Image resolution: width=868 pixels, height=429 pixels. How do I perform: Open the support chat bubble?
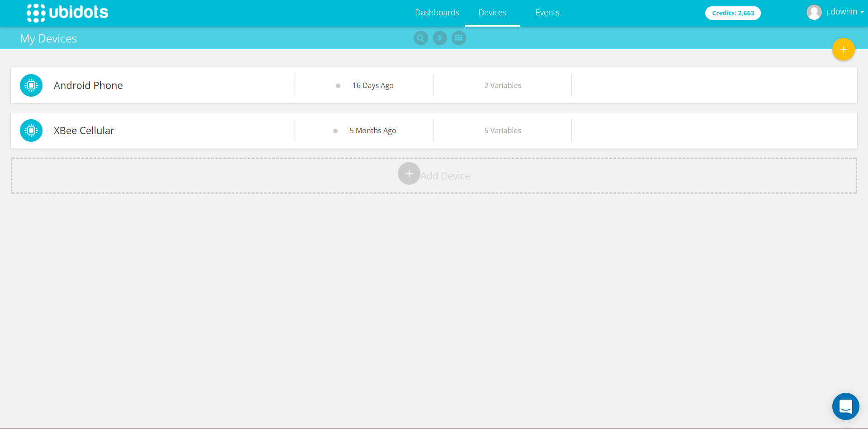[x=846, y=406]
